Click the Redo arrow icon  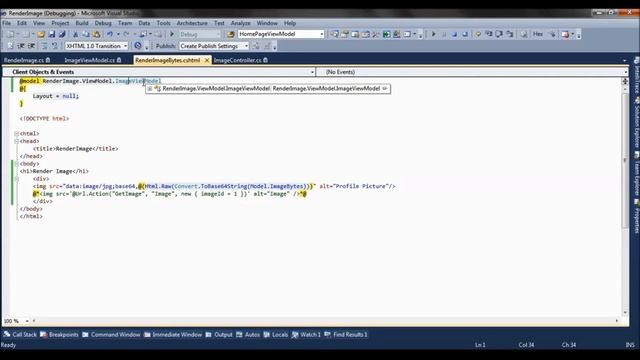coord(127,34)
